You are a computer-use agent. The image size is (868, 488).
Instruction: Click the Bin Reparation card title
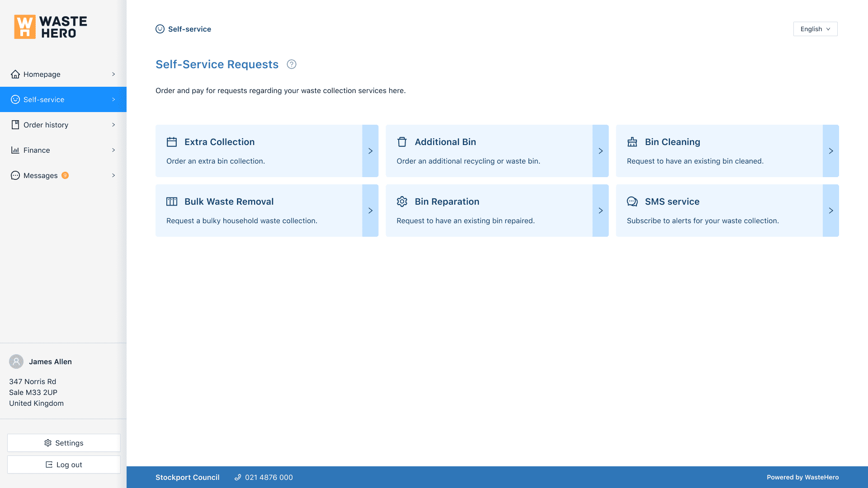[x=447, y=202]
